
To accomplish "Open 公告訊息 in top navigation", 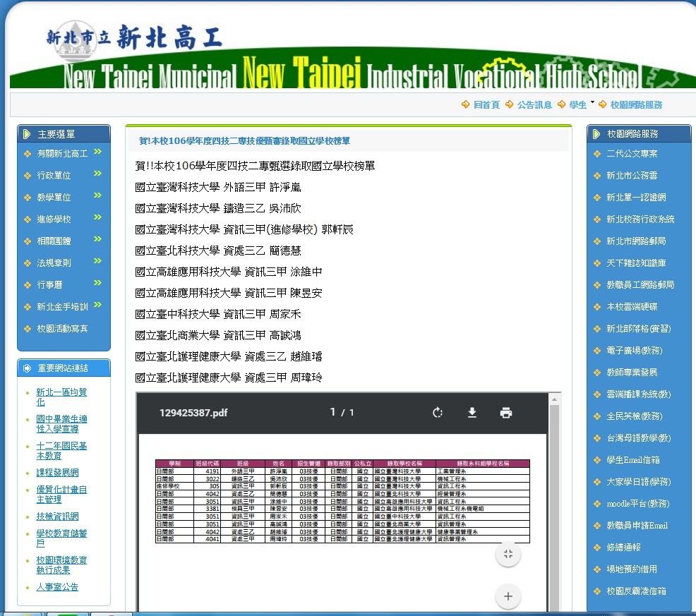I will (534, 104).
